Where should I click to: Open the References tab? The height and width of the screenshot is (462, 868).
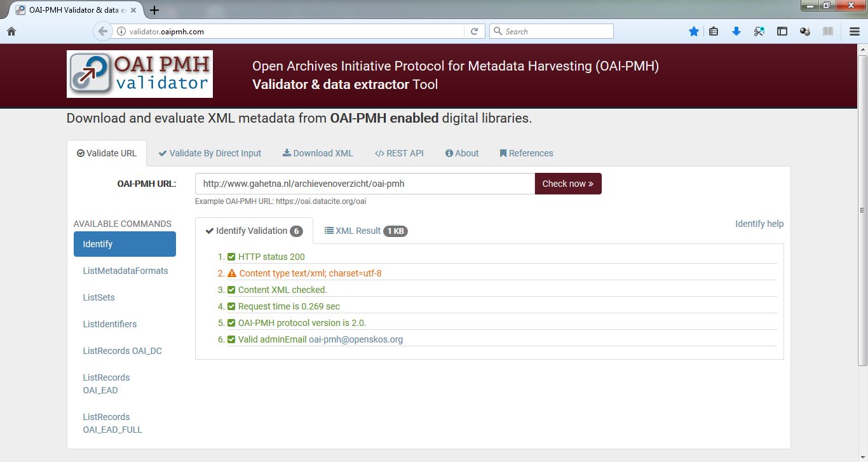point(526,153)
